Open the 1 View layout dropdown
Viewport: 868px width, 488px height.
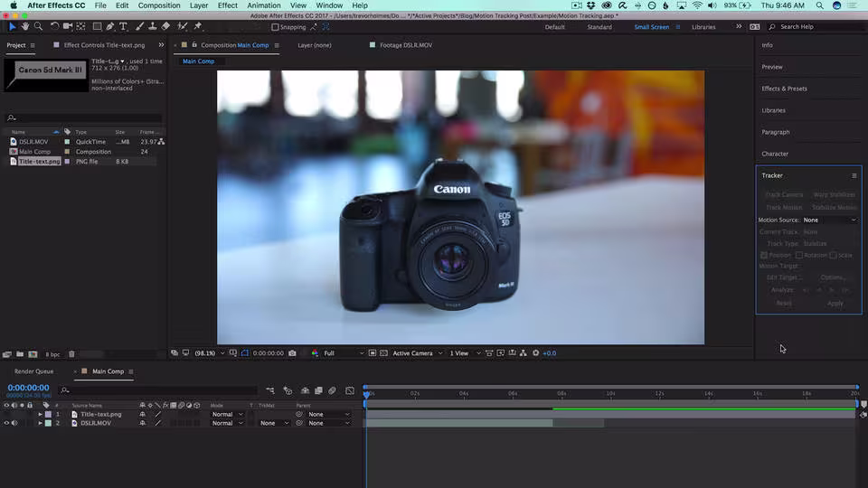465,353
